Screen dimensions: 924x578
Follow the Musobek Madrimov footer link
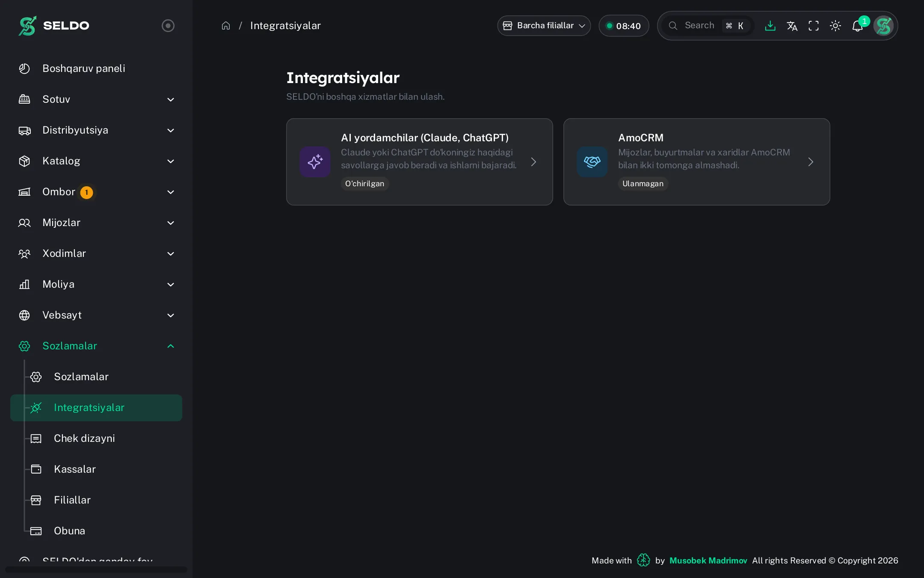coord(708,560)
